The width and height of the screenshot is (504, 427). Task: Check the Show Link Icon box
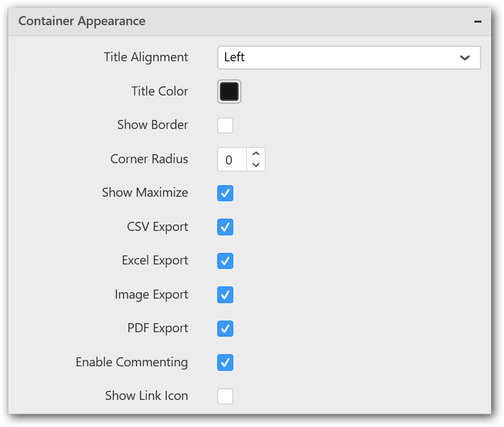tap(225, 396)
